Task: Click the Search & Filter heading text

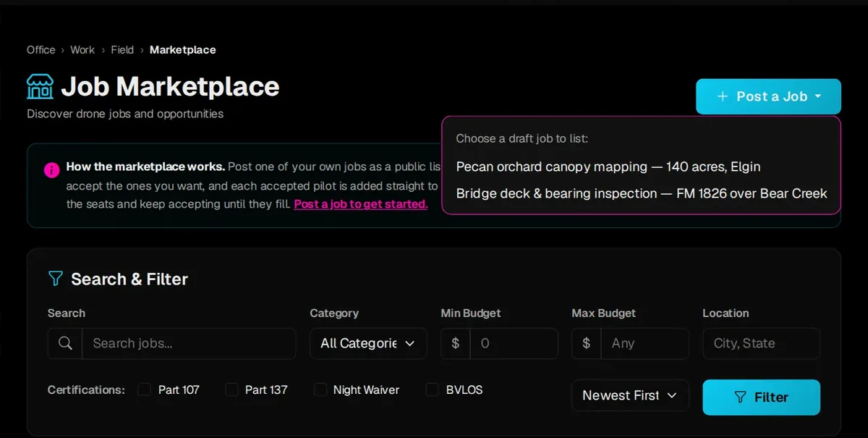Action: tap(129, 279)
